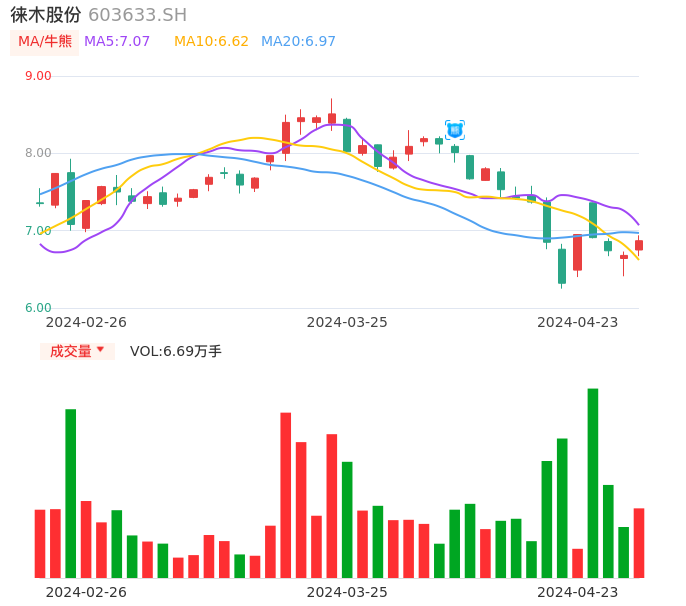Click the red triangle beside 成交量
Screen dimensions: 686x606
tap(100, 350)
